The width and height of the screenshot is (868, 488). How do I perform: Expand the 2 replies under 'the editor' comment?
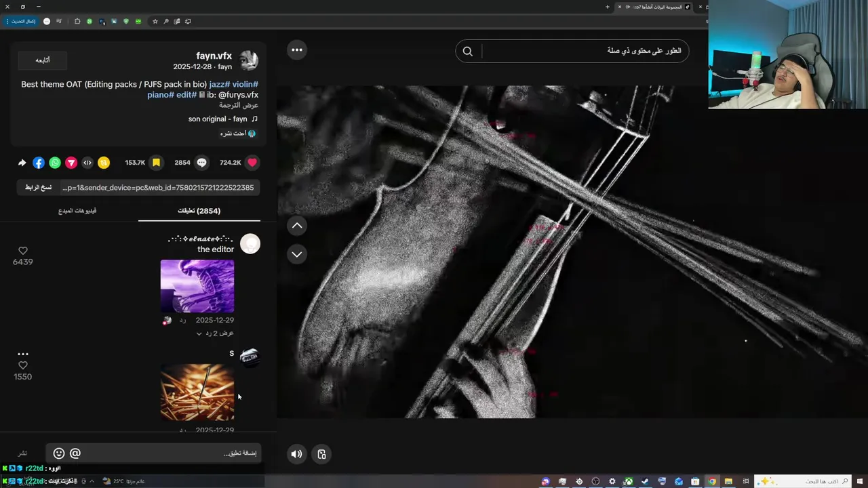click(x=215, y=333)
